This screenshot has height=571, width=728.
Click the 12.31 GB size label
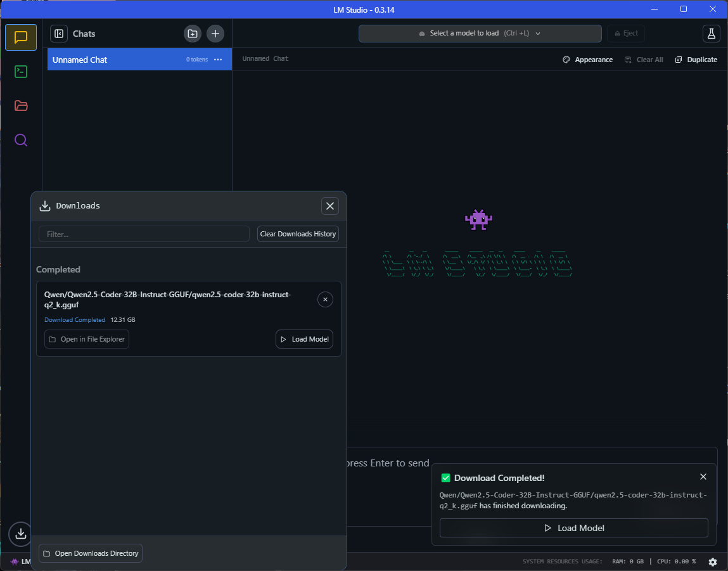click(123, 320)
